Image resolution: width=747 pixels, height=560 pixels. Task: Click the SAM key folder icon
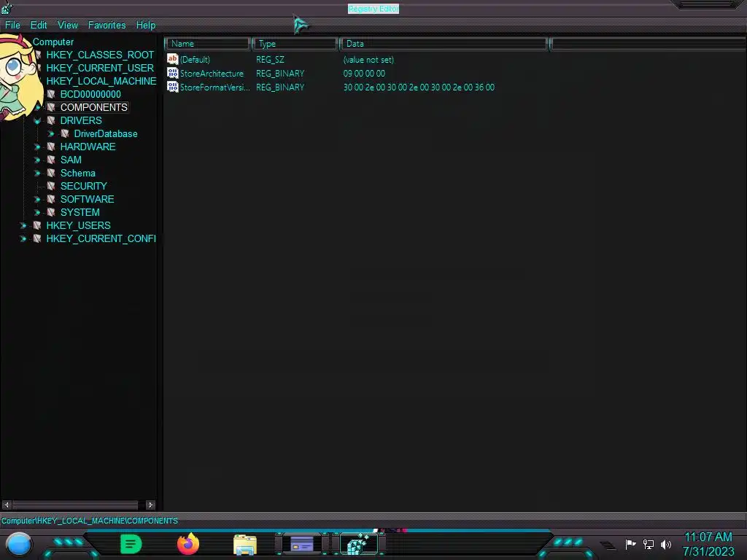click(51, 160)
